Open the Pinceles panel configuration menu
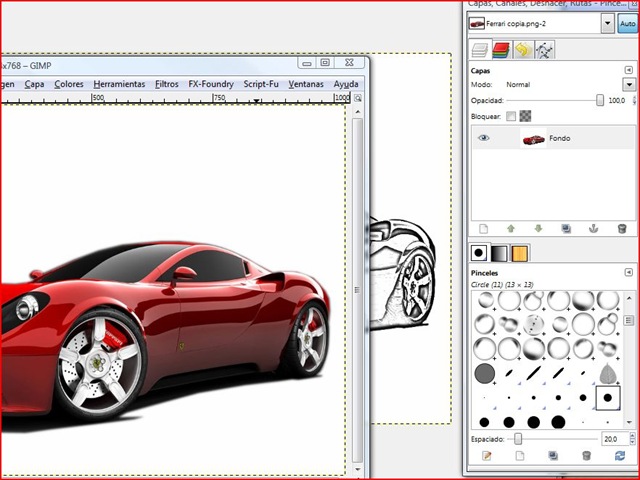This screenshot has width=640, height=480. [x=628, y=272]
